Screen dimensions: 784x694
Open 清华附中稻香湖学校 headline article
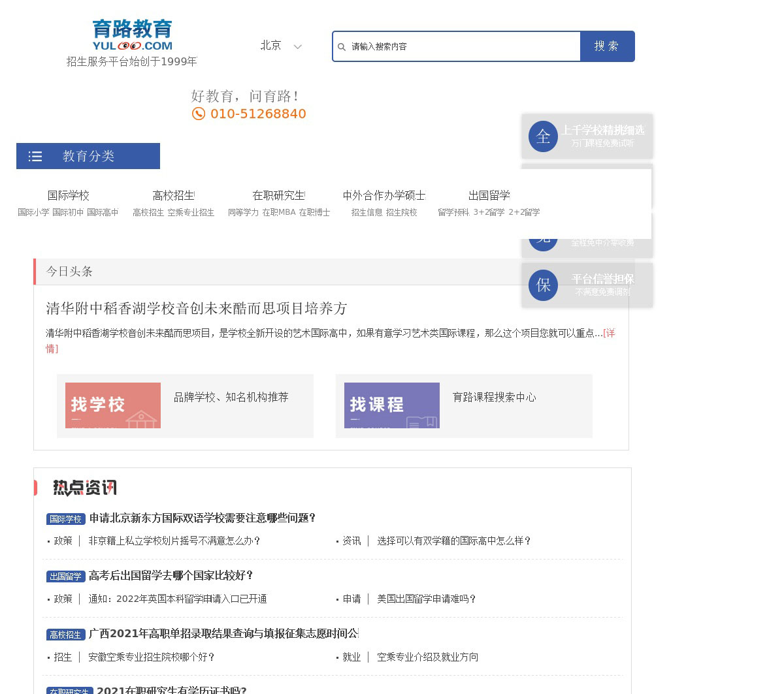pyautogui.click(x=196, y=308)
